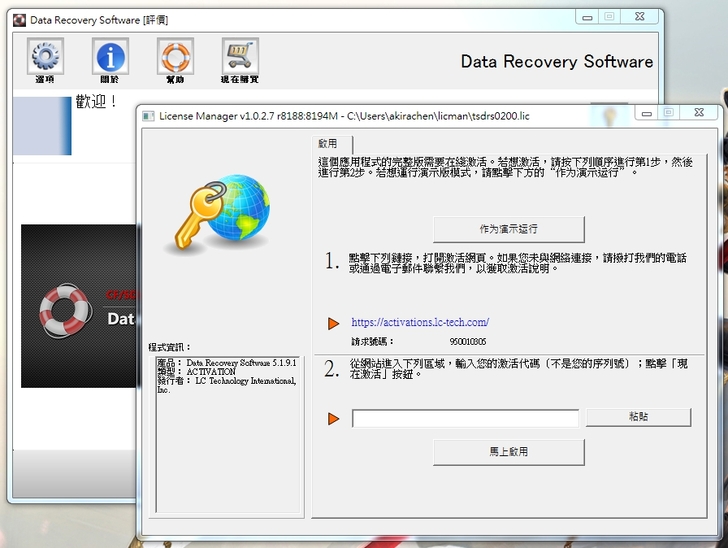Click the 馬上啟用 activate now button

pyautogui.click(x=509, y=452)
